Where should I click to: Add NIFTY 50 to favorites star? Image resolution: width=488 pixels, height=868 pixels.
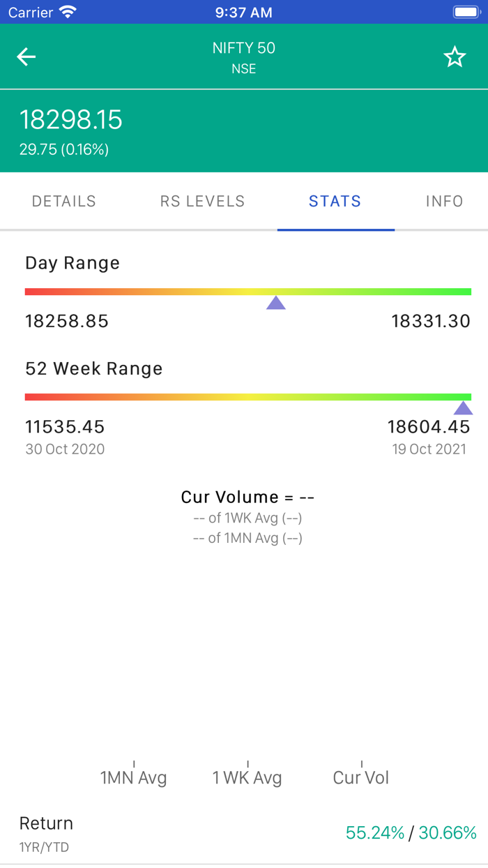tap(455, 57)
